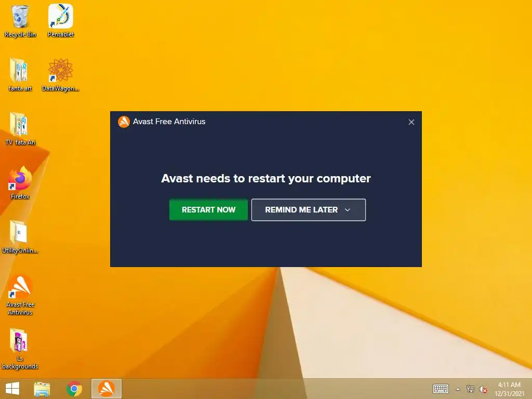Open File Explorer from the taskbar
The image size is (532, 399).
tap(42, 389)
